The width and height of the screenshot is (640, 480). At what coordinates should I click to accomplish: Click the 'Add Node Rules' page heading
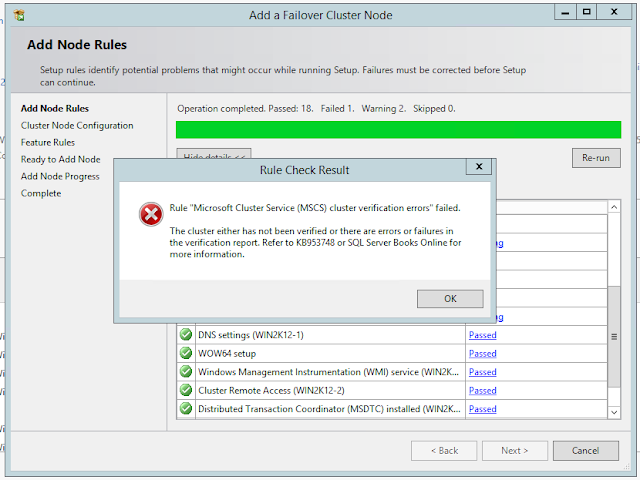coord(77,44)
